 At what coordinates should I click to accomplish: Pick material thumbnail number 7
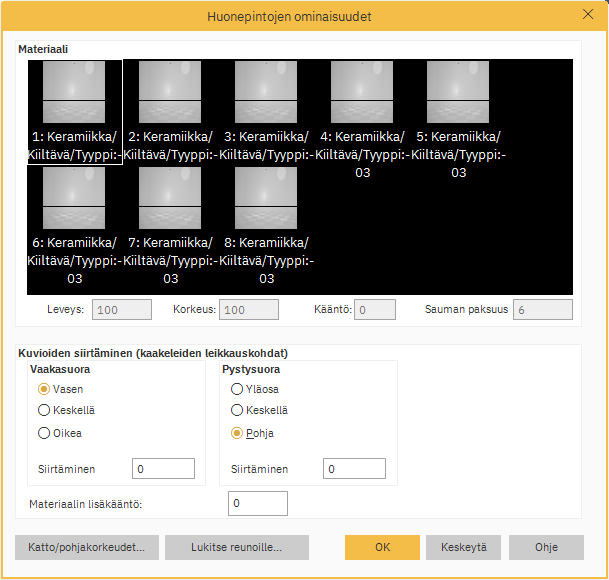pyautogui.click(x=170, y=199)
